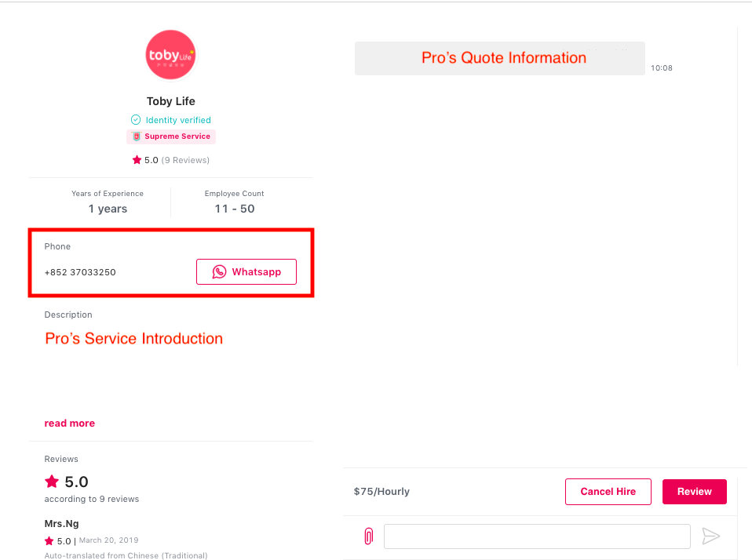This screenshot has height=560, width=752.
Task: Expand the description with read more
Action: 70,424
